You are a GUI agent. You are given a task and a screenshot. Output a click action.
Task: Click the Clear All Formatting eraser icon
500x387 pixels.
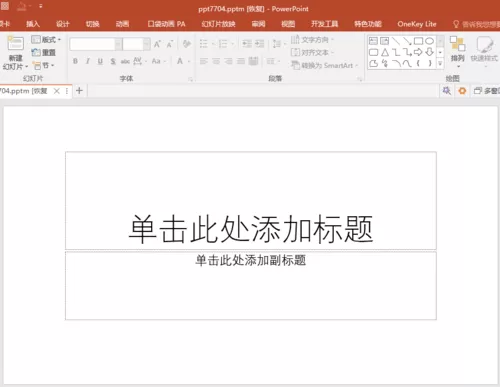[x=187, y=44]
